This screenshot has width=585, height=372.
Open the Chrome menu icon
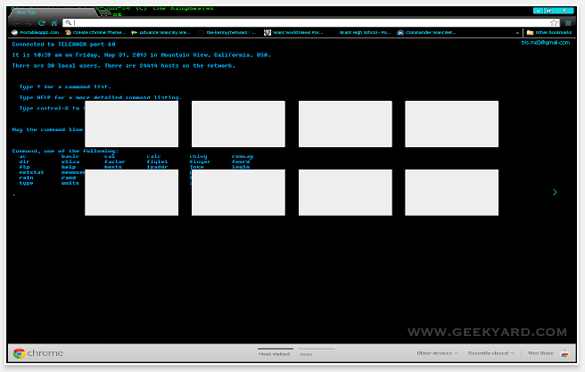pos(568,23)
